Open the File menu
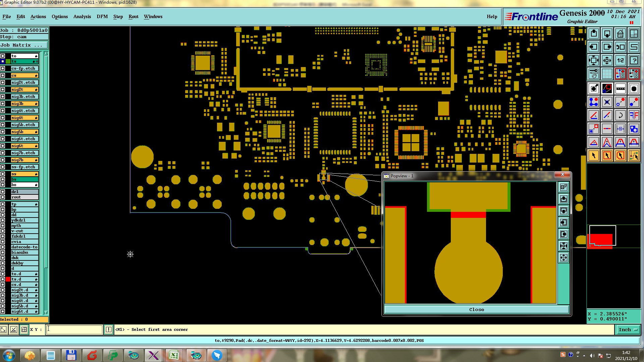Image resolution: width=644 pixels, height=362 pixels. (7, 16)
